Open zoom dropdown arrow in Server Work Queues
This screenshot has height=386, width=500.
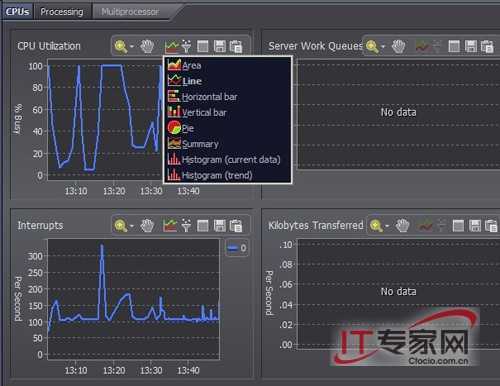click(383, 46)
